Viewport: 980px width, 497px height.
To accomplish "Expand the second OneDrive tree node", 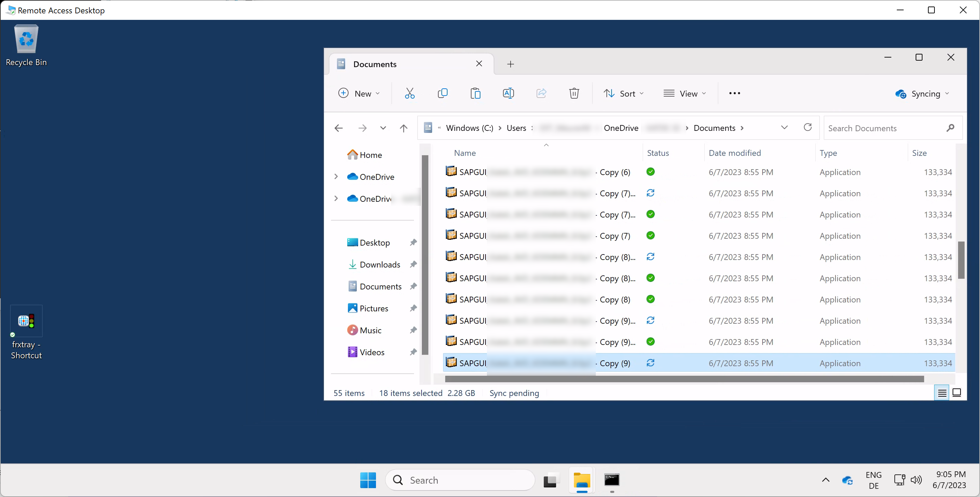I will pyautogui.click(x=336, y=199).
